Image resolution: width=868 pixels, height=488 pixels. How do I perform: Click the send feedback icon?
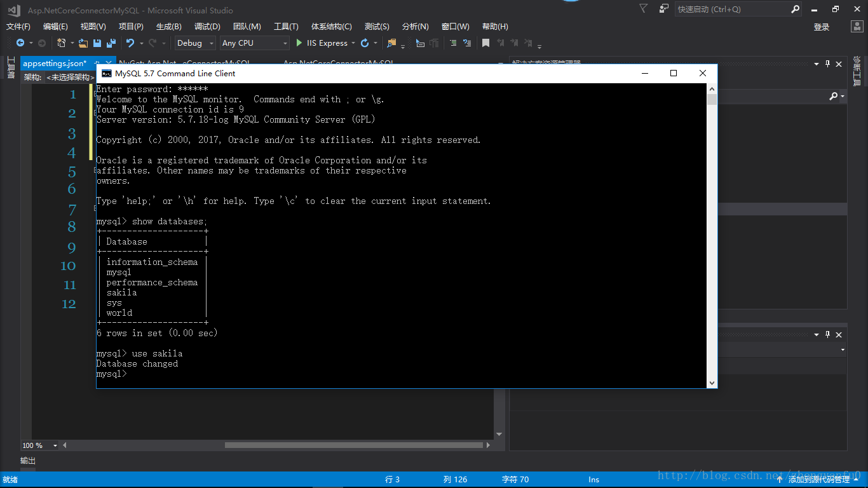[664, 9]
